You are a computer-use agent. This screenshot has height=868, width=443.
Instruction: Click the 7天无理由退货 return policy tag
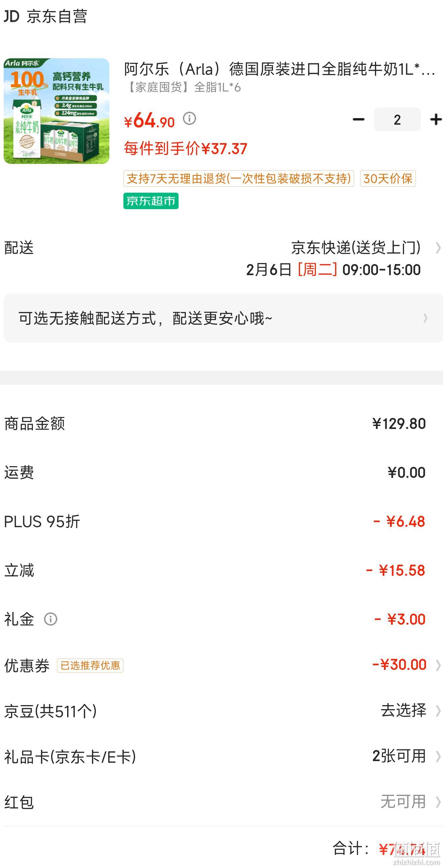(x=239, y=179)
